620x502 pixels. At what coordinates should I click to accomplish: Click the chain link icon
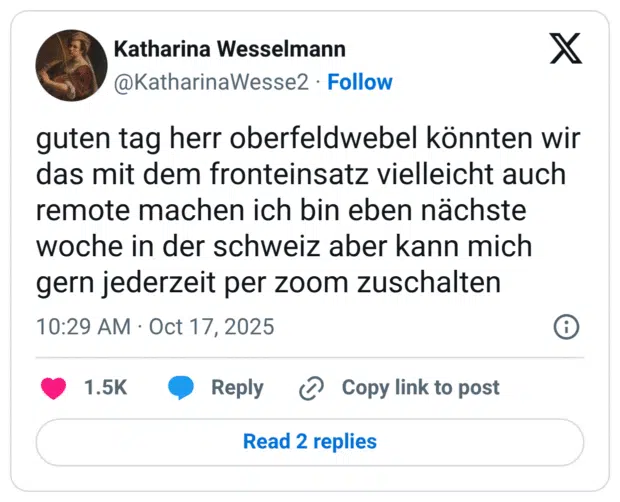pos(312,388)
